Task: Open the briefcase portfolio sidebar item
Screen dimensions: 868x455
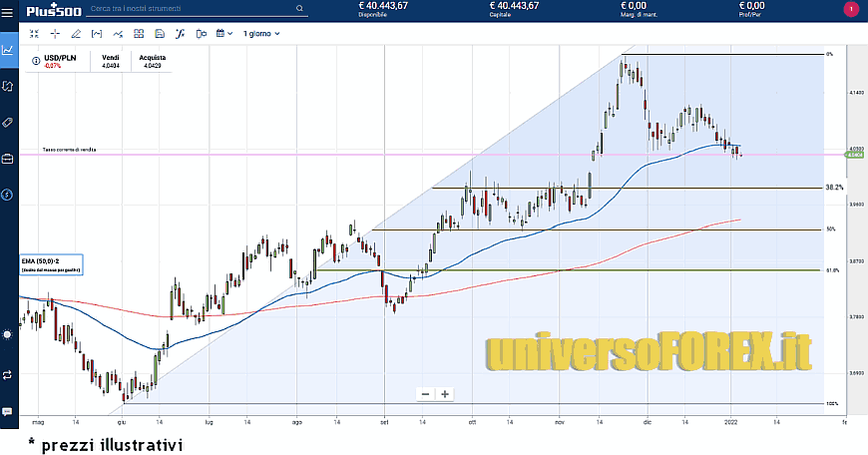Action: pos(8,158)
